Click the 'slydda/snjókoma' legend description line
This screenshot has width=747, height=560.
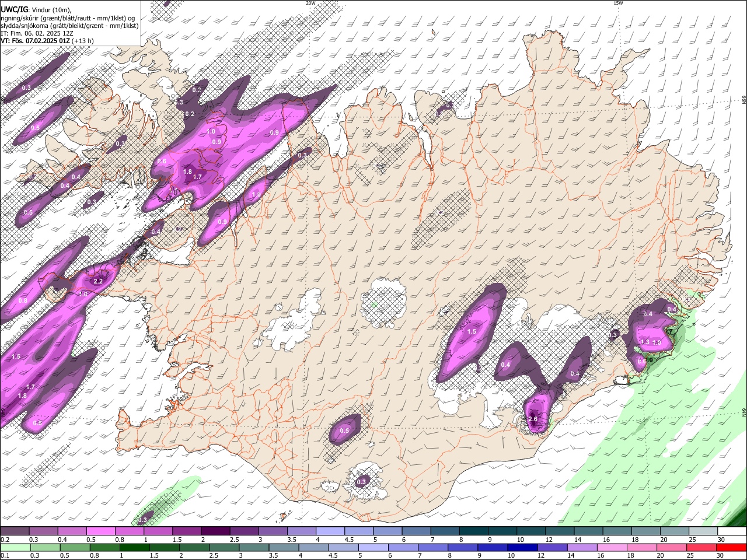pos(69,26)
